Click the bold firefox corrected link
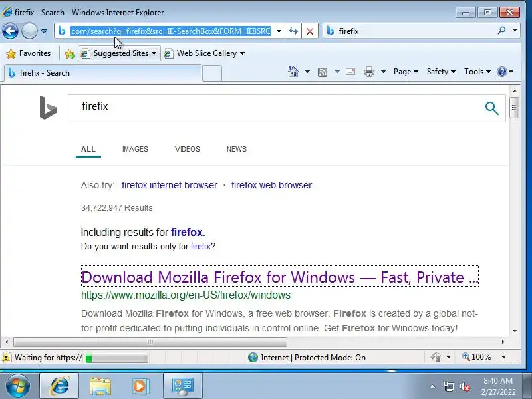This screenshot has width=532, height=399. pos(187,232)
